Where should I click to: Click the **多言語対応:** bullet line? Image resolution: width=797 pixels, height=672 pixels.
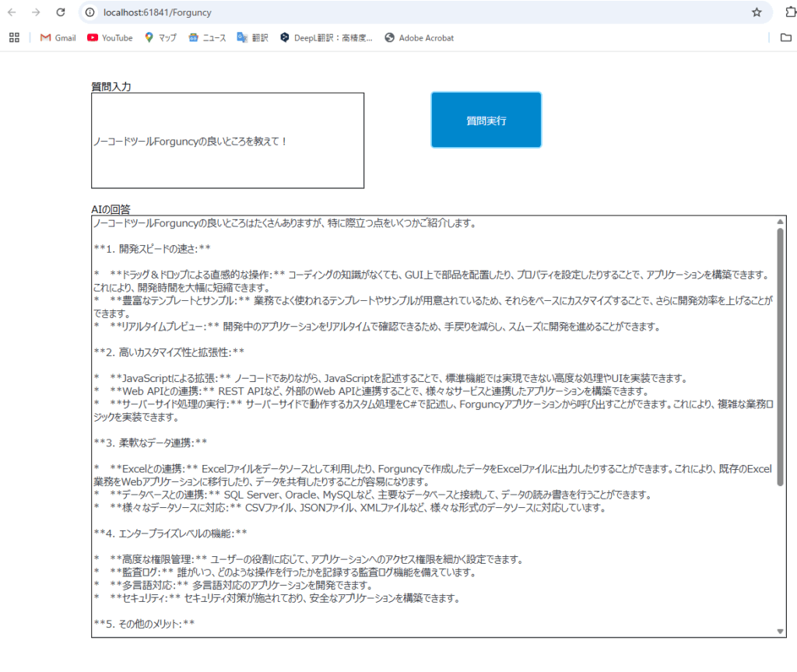[233, 586]
